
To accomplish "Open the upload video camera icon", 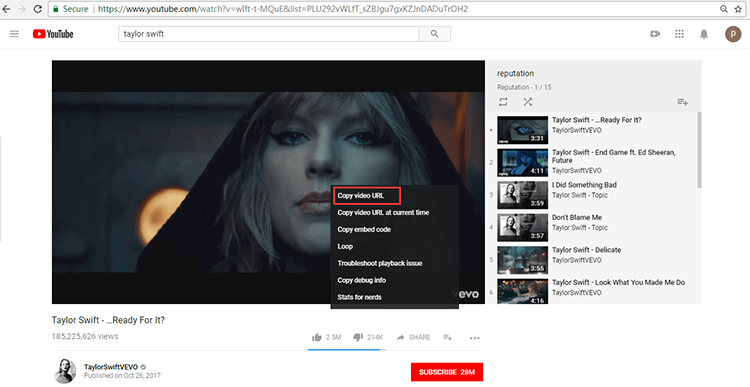I will point(655,34).
